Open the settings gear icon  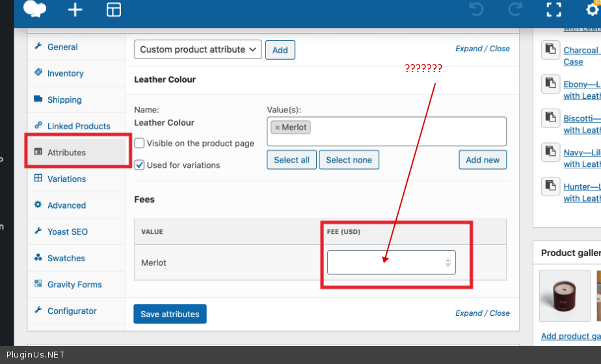pos(592,10)
